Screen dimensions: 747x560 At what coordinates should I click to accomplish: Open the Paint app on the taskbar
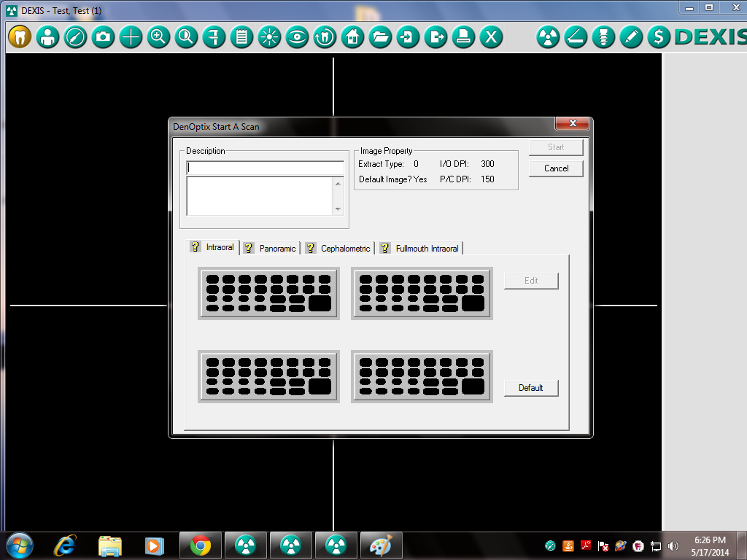(381, 545)
